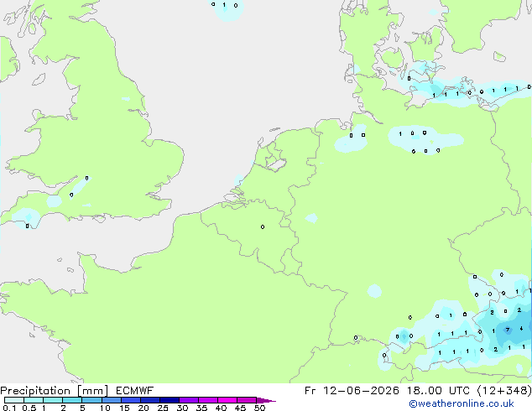Click the legend's above-50 arrow tip

pyautogui.click(x=266, y=400)
